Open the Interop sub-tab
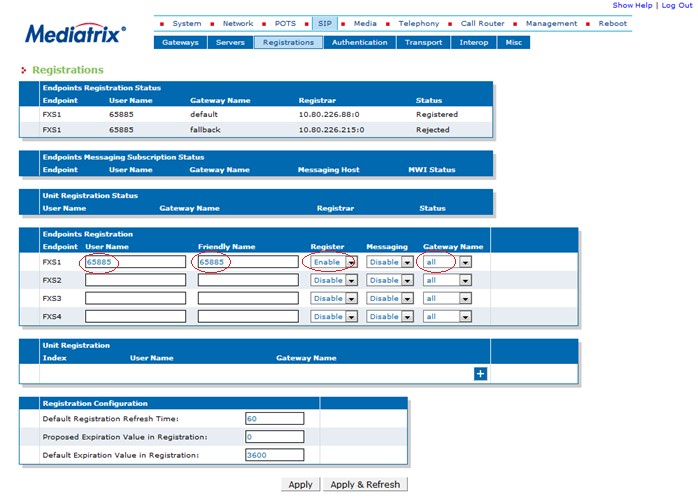This screenshot has height=501, width=698. [x=474, y=42]
